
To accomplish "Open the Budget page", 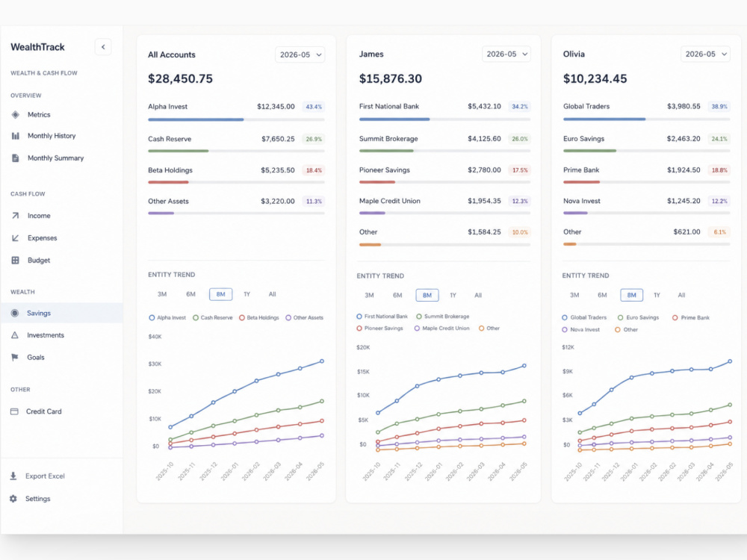I will click(39, 261).
